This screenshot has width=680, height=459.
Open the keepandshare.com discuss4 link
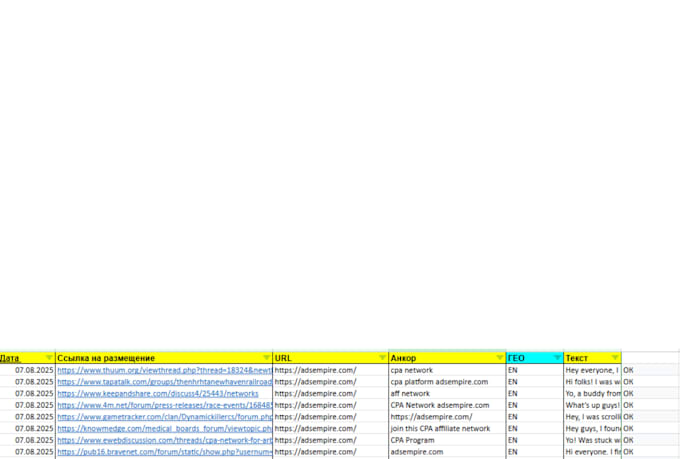(x=158, y=393)
